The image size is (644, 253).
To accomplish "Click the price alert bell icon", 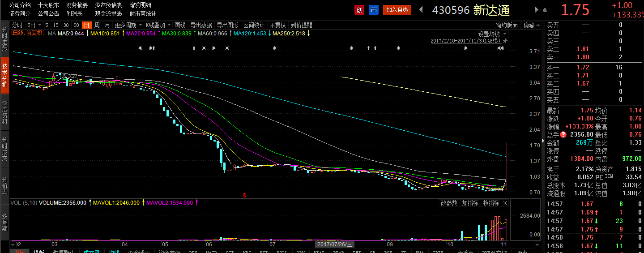I will (x=545, y=10).
